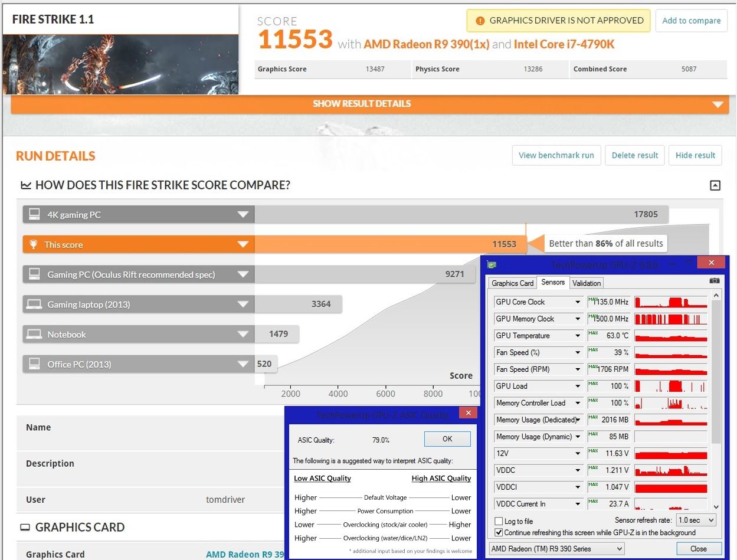Click the notebook icon on Notebook row
The height and width of the screenshot is (560, 737).
[34, 334]
